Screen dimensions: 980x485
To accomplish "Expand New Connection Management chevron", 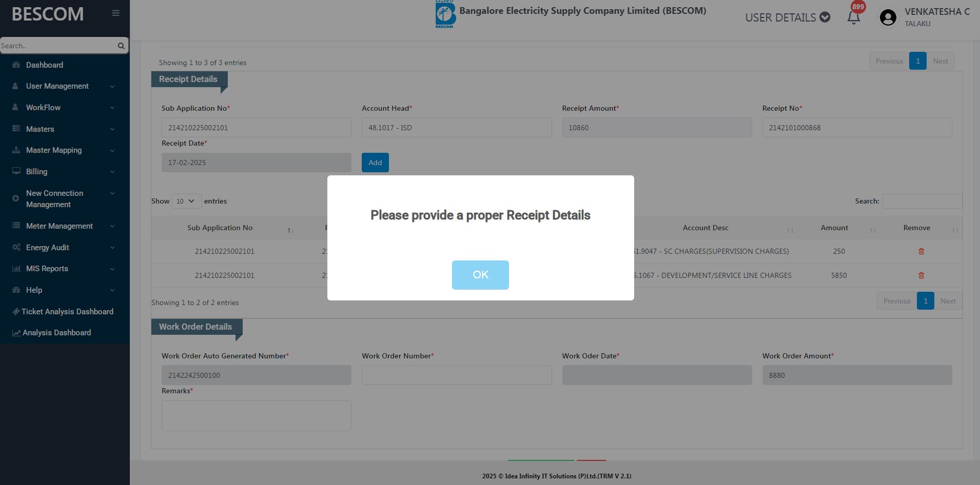I will click(x=112, y=193).
